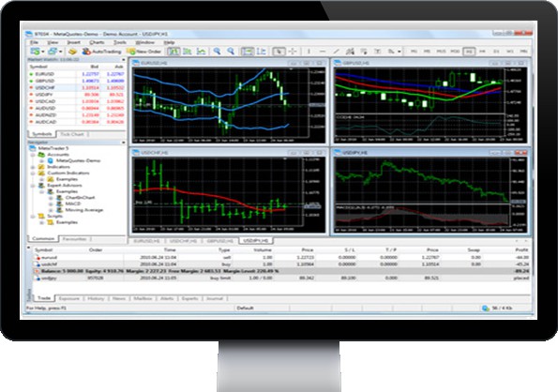Click the Profit column header
558x392 pixels.
[521, 250]
